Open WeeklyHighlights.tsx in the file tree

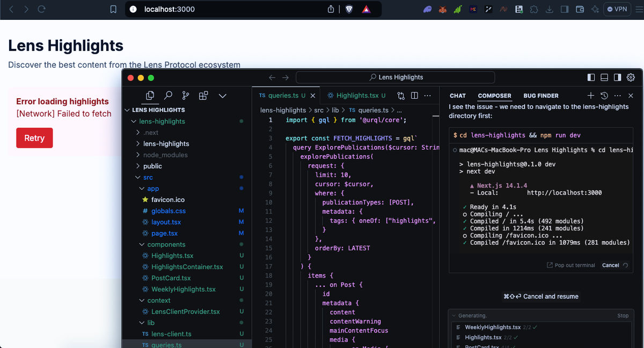[186, 289]
